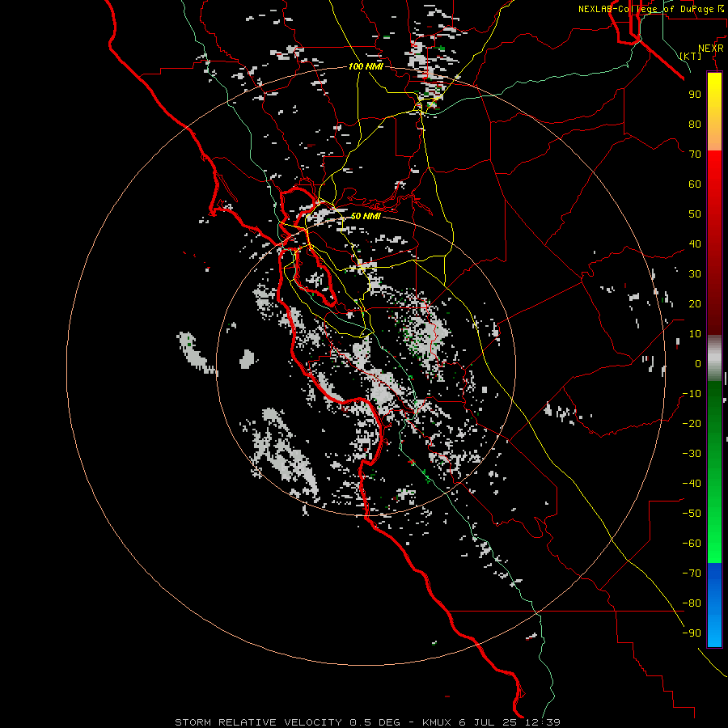Image resolution: width=728 pixels, height=728 pixels.
Task: Click the "NEXR" label at top right
Action: coord(711,49)
